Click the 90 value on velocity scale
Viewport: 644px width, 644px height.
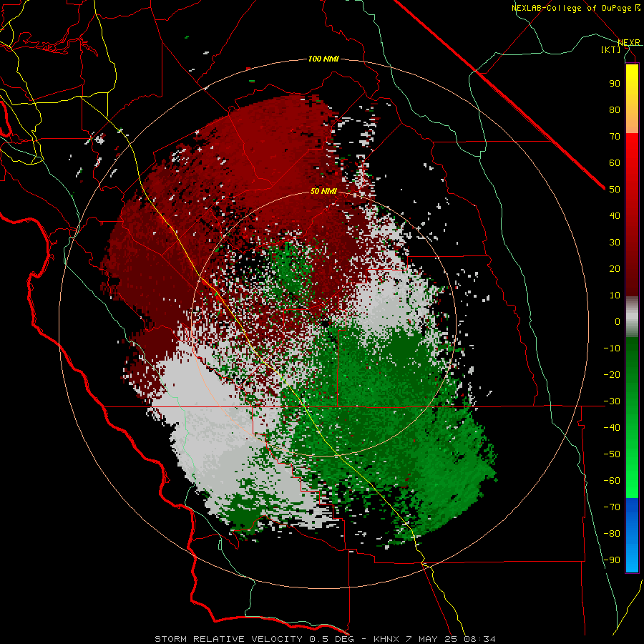pyautogui.click(x=615, y=84)
